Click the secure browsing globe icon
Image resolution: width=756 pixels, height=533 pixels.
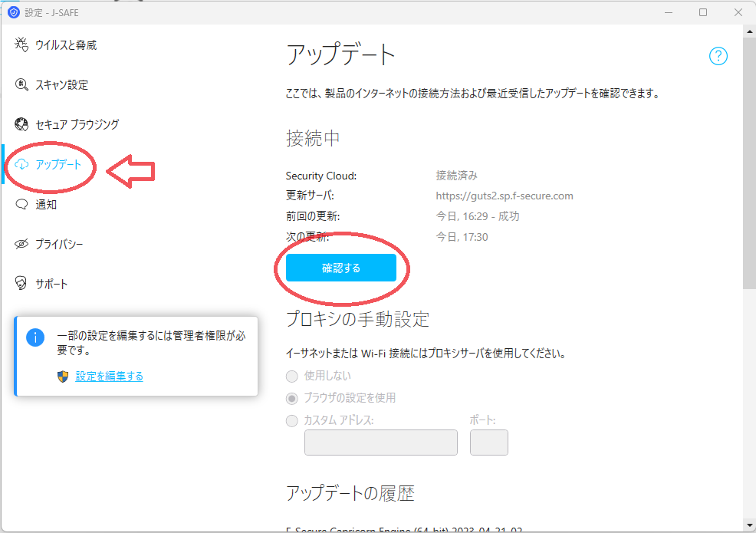[x=21, y=124]
